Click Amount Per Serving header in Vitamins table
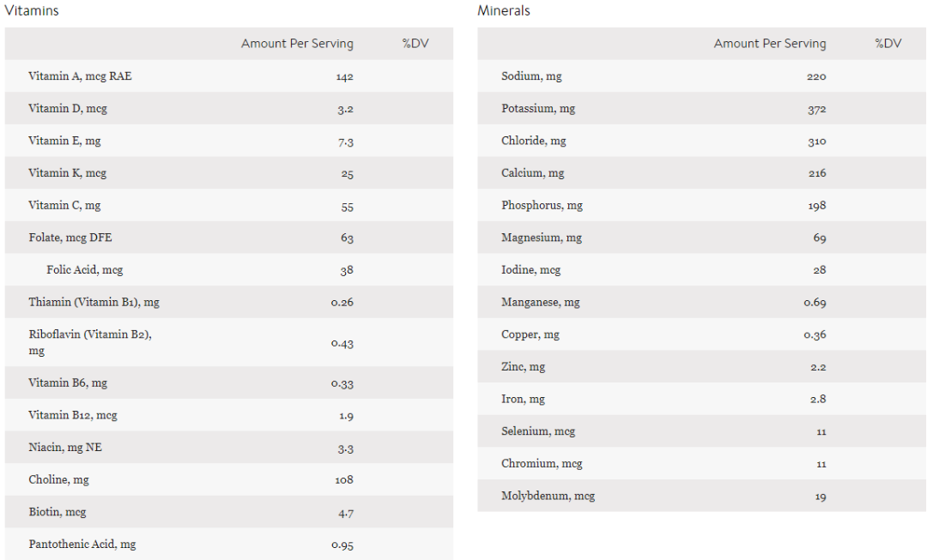The width and height of the screenshot is (927, 560). (x=297, y=44)
